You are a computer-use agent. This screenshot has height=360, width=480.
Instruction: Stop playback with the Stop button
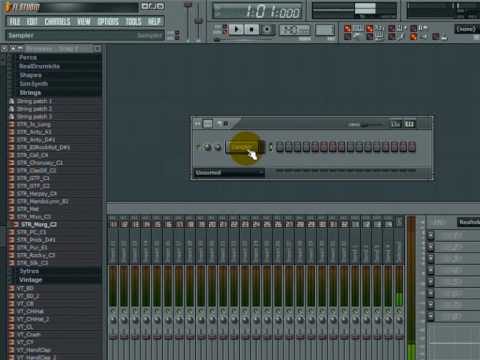[x=252, y=30]
